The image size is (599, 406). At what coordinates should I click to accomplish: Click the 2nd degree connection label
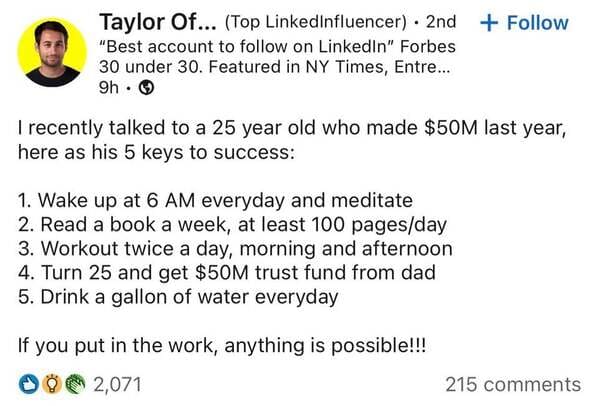(x=441, y=22)
